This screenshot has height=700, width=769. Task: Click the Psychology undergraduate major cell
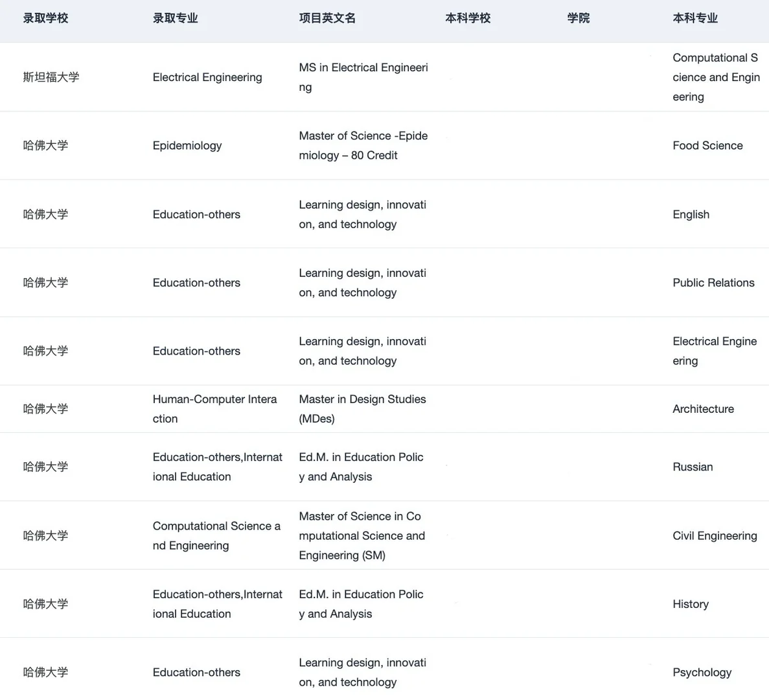point(702,673)
